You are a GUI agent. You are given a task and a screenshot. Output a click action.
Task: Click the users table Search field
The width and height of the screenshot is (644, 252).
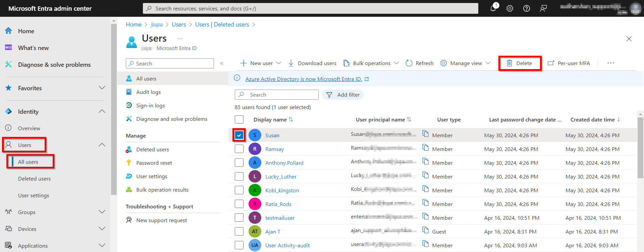click(x=277, y=95)
